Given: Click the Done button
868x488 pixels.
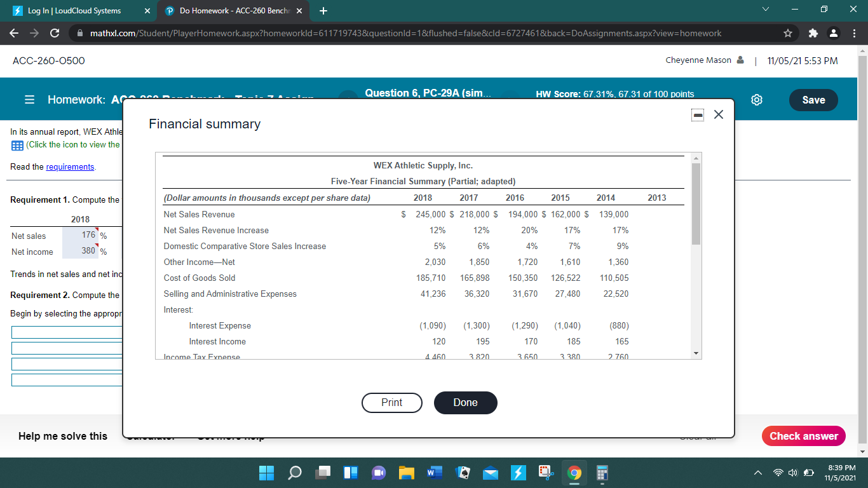Looking at the screenshot, I should tap(465, 403).
